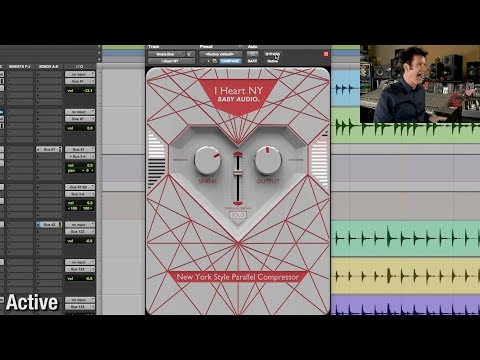Toggle the SOLO button on the compressor
Screen dimensions: 480x360
tap(238, 215)
